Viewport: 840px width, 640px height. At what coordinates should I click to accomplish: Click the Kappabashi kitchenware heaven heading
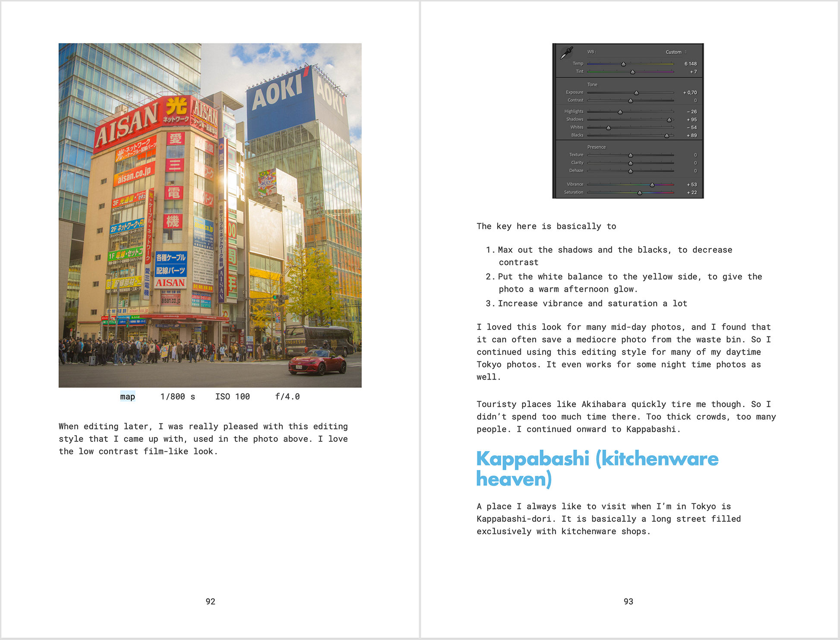coord(597,469)
